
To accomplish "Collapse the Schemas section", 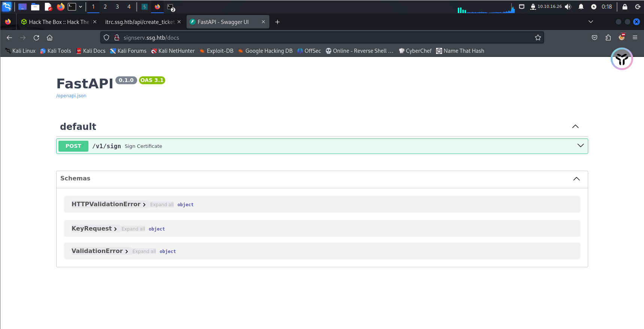I will pyautogui.click(x=577, y=179).
